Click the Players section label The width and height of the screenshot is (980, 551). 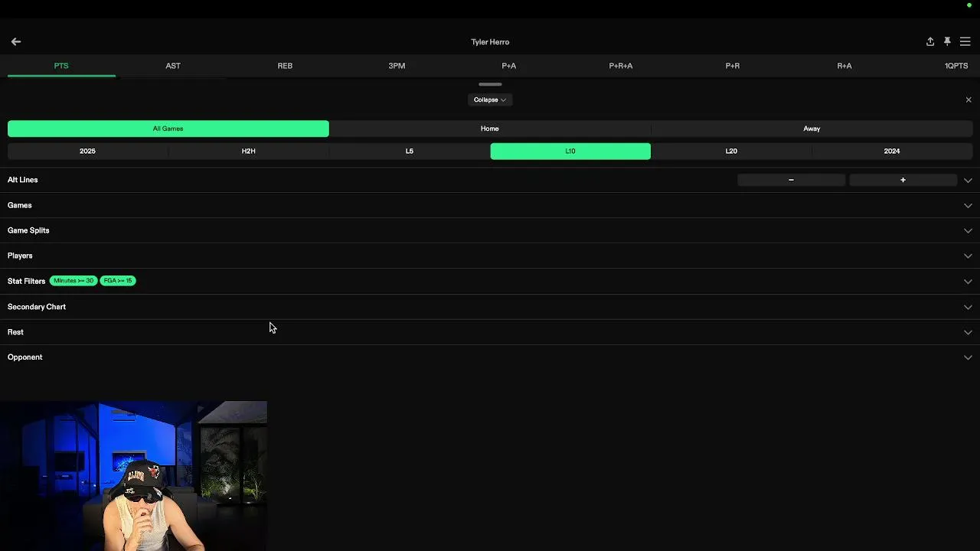pos(20,256)
